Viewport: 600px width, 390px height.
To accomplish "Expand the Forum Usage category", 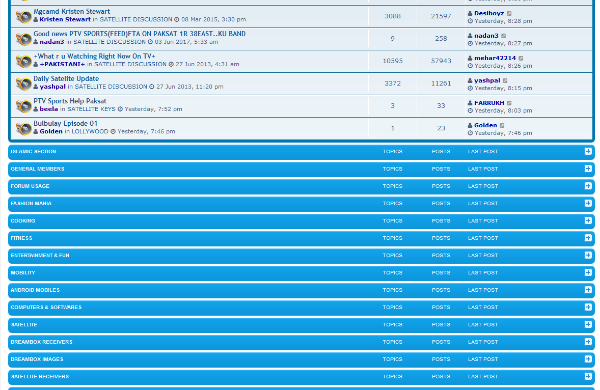I will click(x=588, y=186).
